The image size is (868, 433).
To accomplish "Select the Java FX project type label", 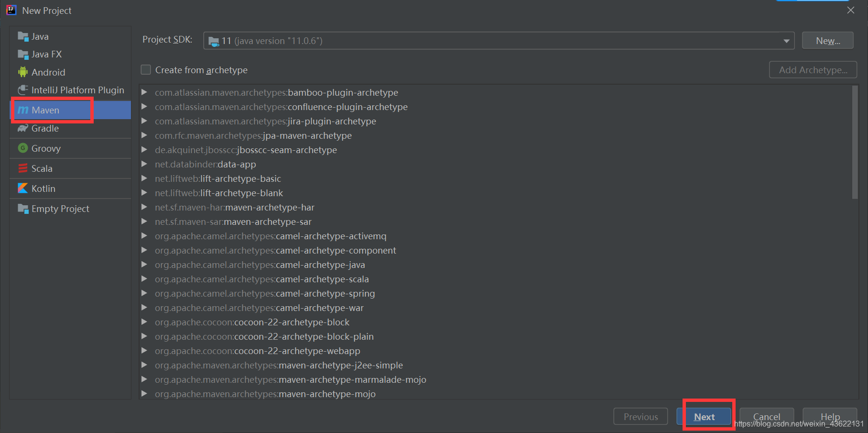I will pyautogui.click(x=47, y=54).
